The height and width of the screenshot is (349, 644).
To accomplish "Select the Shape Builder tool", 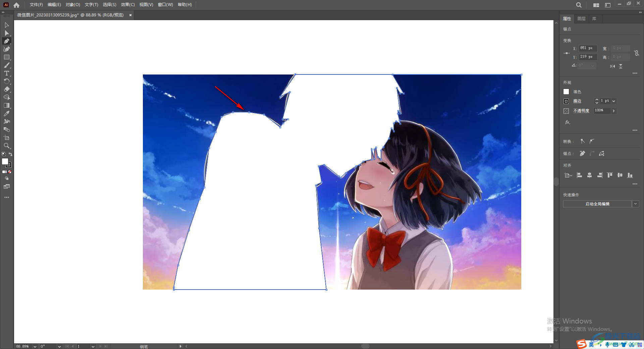I will point(7,97).
